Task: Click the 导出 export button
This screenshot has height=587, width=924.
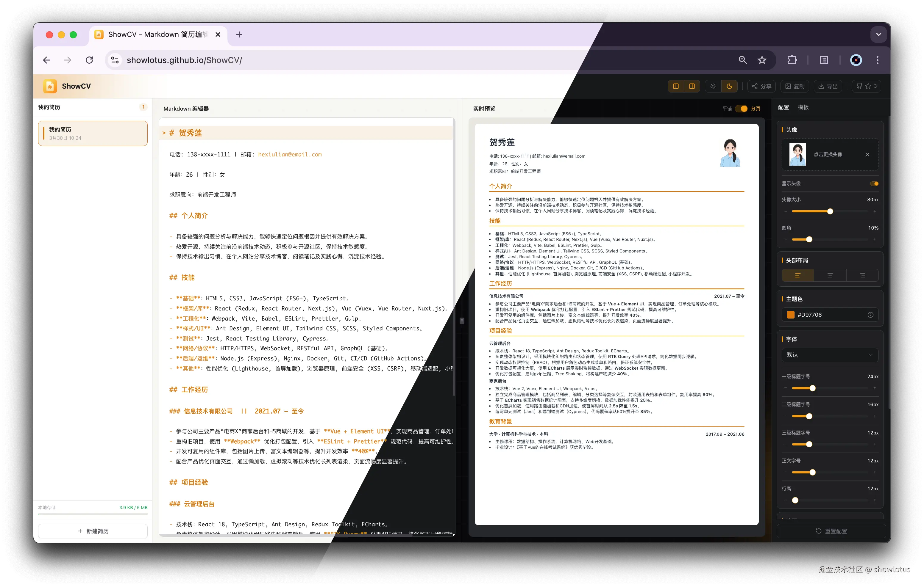Action: (x=828, y=86)
